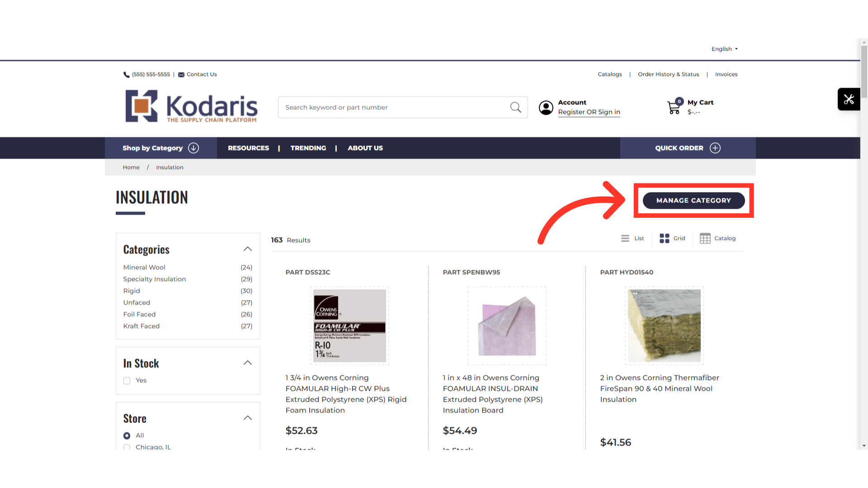The width and height of the screenshot is (868, 488).
Task: Open the English language dropdown
Action: (x=724, y=49)
